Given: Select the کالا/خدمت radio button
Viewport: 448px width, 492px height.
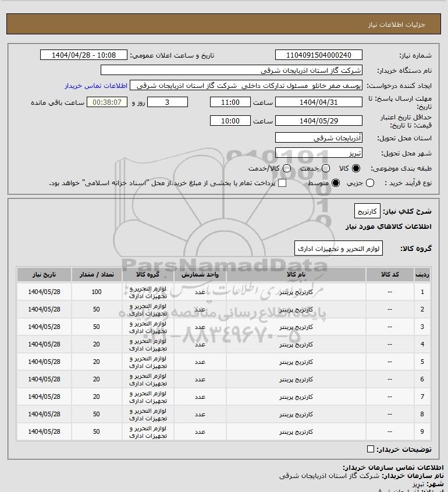Looking at the screenshot, I should [x=286, y=168].
